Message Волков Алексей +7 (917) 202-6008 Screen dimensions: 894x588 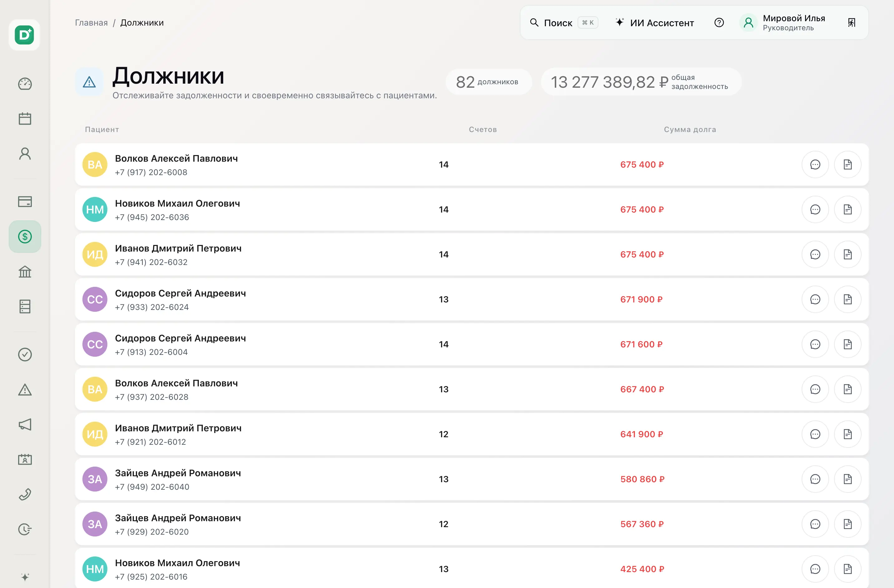(815, 164)
